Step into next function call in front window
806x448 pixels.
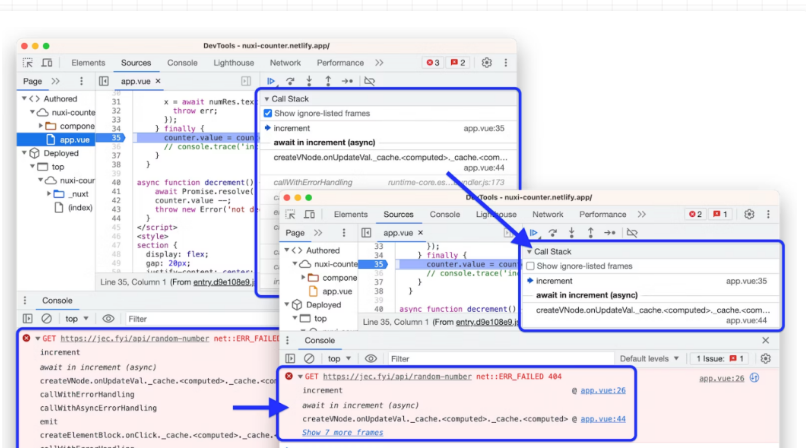click(x=572, y=233)
